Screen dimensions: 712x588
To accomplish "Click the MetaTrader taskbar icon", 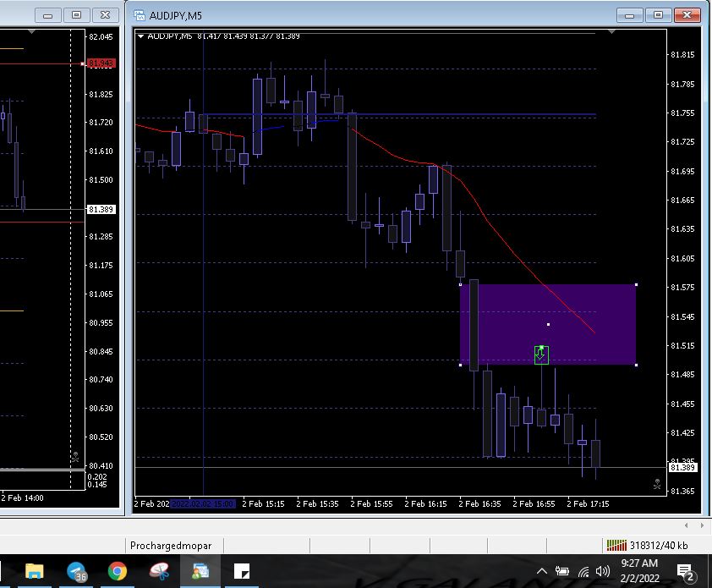I will [200, 571].
